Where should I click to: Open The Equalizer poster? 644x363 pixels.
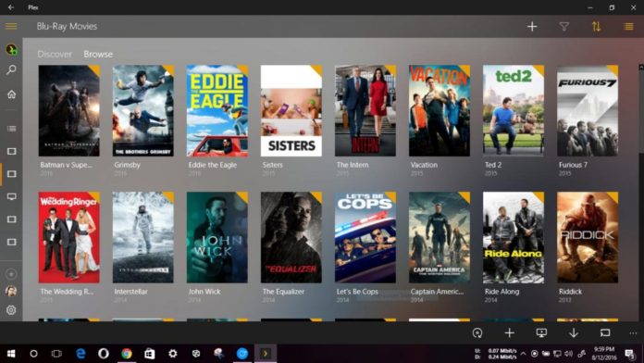click(x=291, y=237)
